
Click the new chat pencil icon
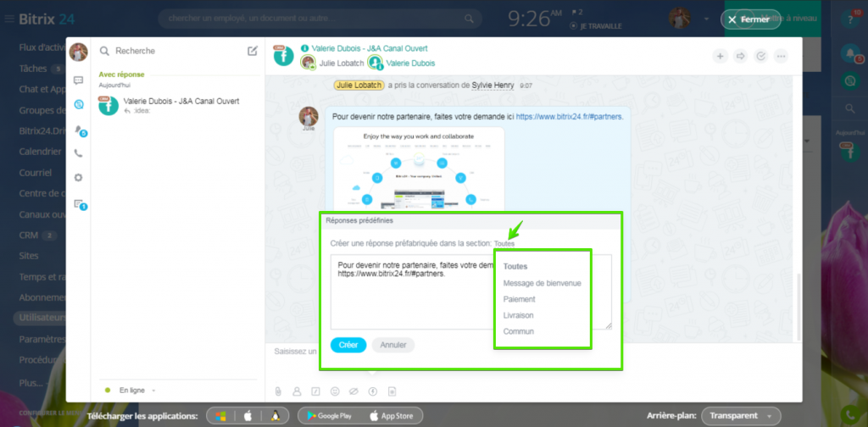pos(253,51)
